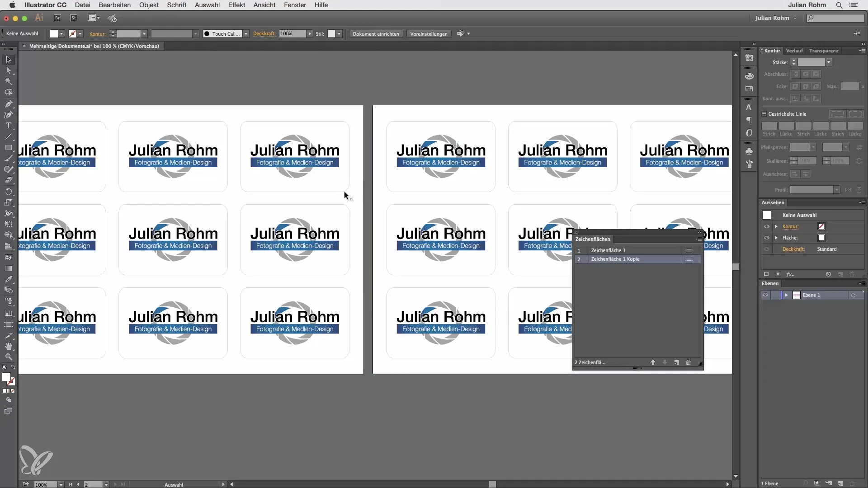Click target circle of Ebene 1

coord(853,296)
